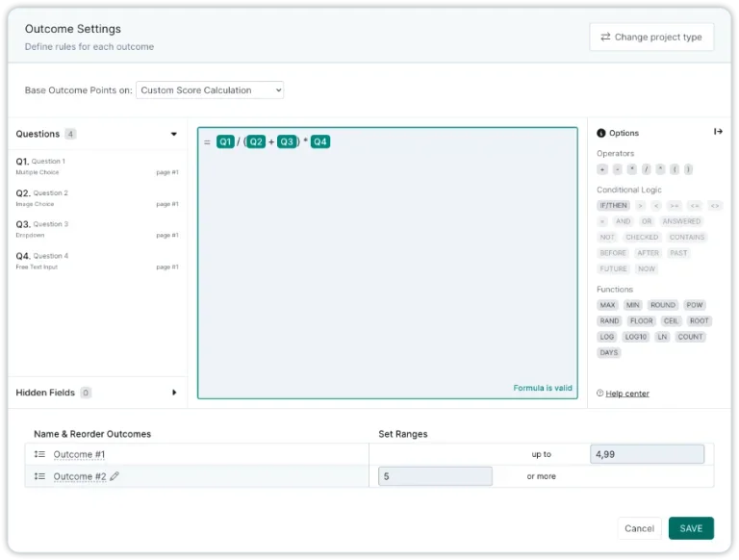Select the Q2 chip in the formula
This screenshot has height=560, width=739.
point(256,141)
